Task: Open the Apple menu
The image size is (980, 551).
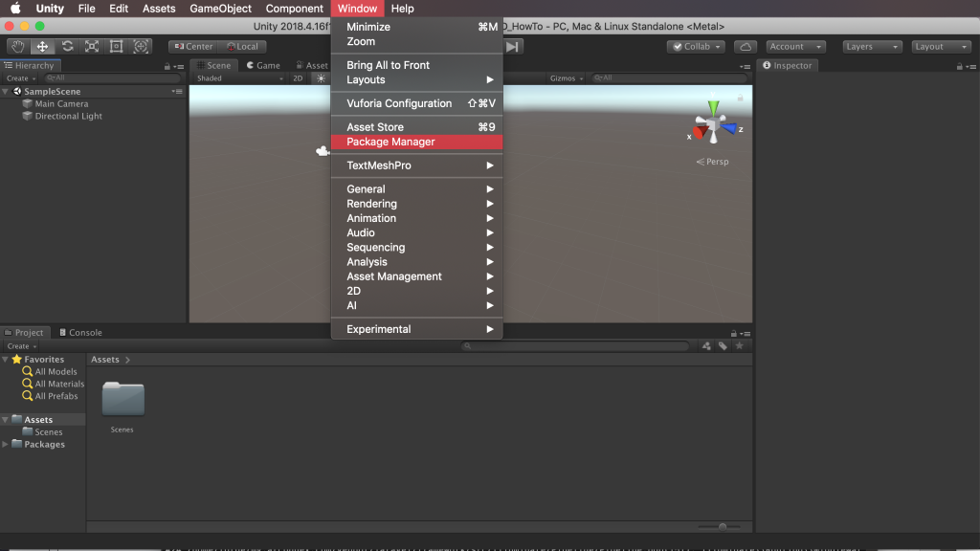Action: [15, 9]
